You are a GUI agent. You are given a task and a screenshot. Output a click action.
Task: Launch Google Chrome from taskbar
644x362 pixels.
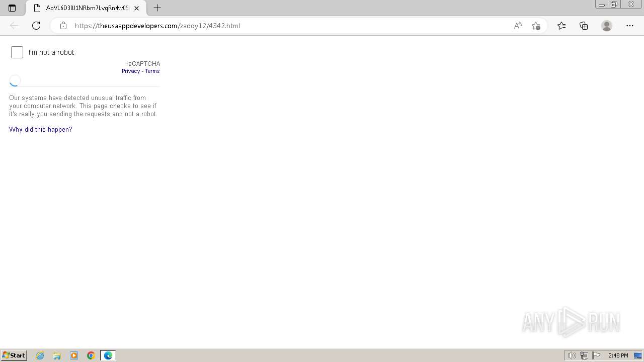(x=91, y=355)
